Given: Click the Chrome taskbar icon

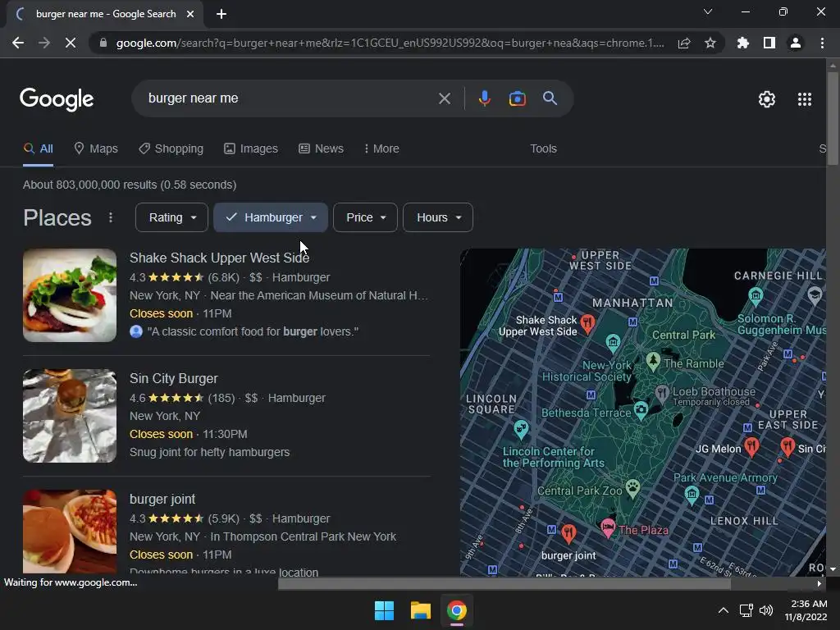Looking at the screenshot, I should (x=456, y=610).
